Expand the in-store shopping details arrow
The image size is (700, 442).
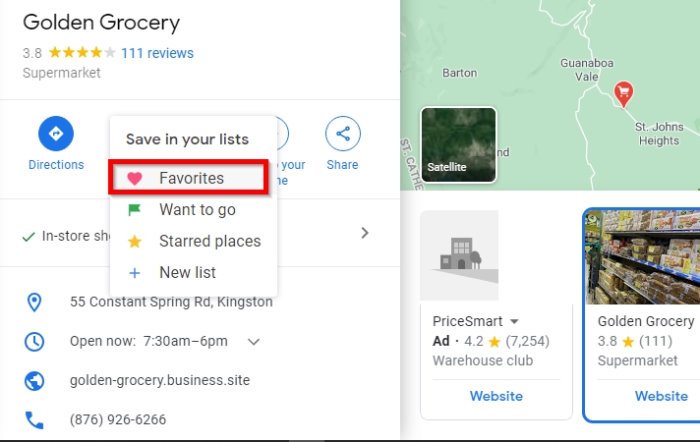click(365, 233)
